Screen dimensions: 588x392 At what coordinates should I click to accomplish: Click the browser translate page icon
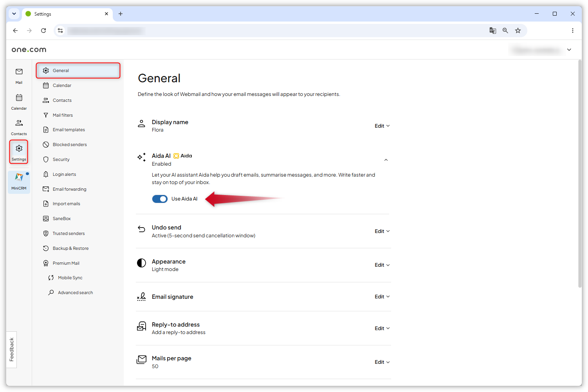pyautogui.click(x=493, y=31)
